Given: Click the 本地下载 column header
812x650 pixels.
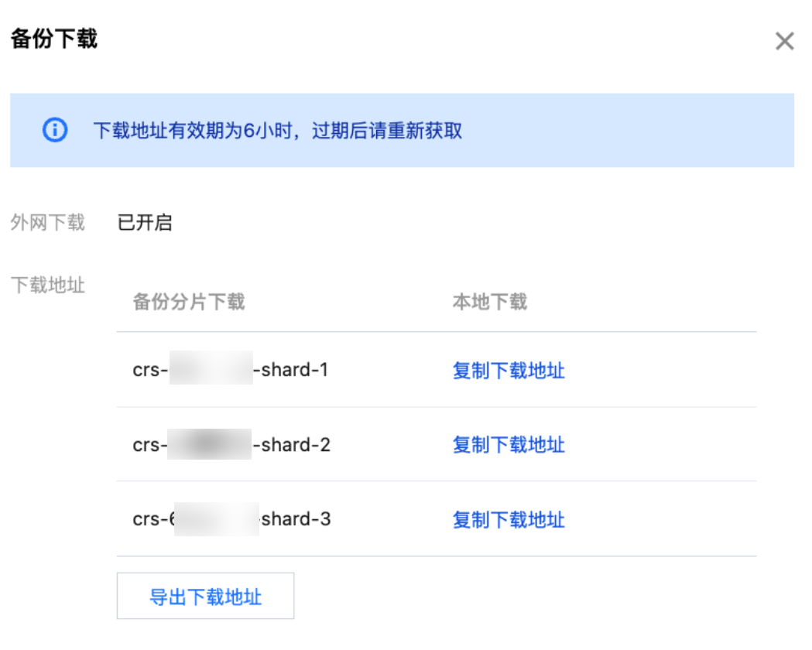Looking at the screenshot, I should 489,302.
